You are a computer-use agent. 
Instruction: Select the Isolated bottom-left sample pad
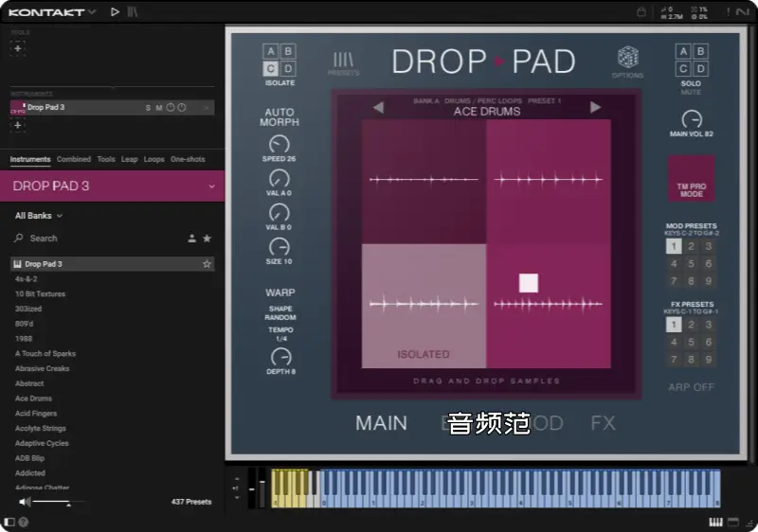coord(424,306)
